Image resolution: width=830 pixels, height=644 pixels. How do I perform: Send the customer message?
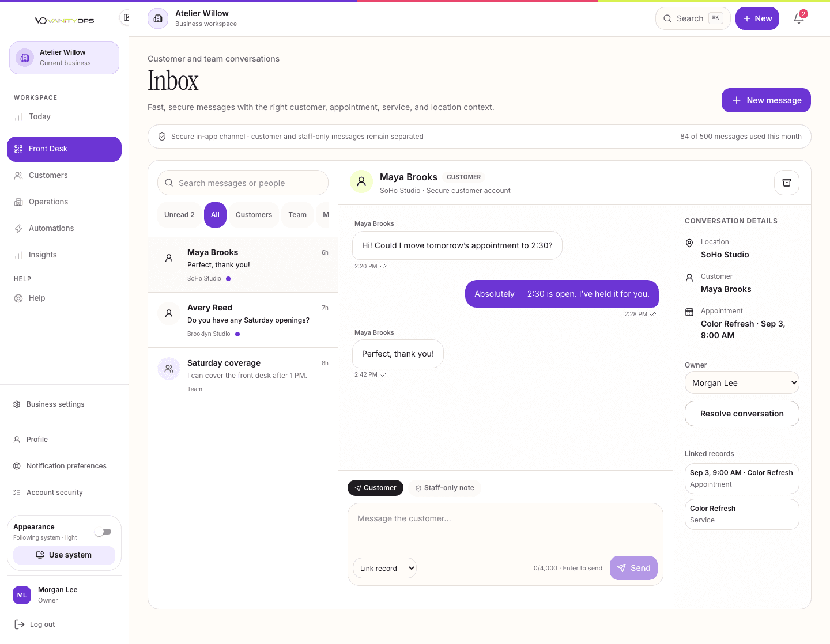(x=633, y=568)
